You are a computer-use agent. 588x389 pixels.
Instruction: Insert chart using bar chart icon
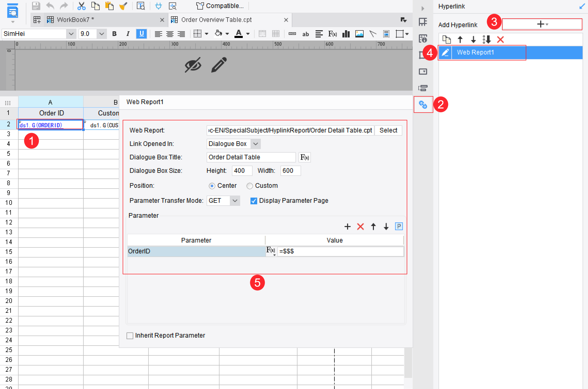pyautogui.click(x=346, y=34)
